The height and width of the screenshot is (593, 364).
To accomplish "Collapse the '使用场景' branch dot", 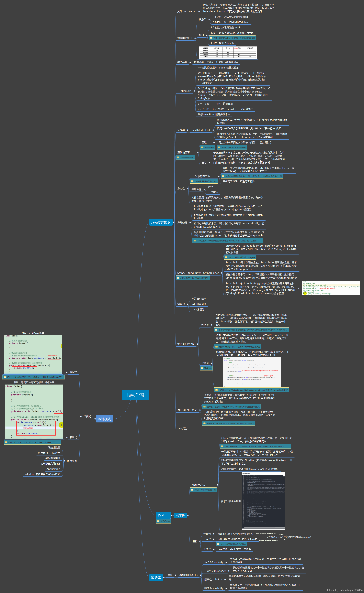I will coord(64,461).
